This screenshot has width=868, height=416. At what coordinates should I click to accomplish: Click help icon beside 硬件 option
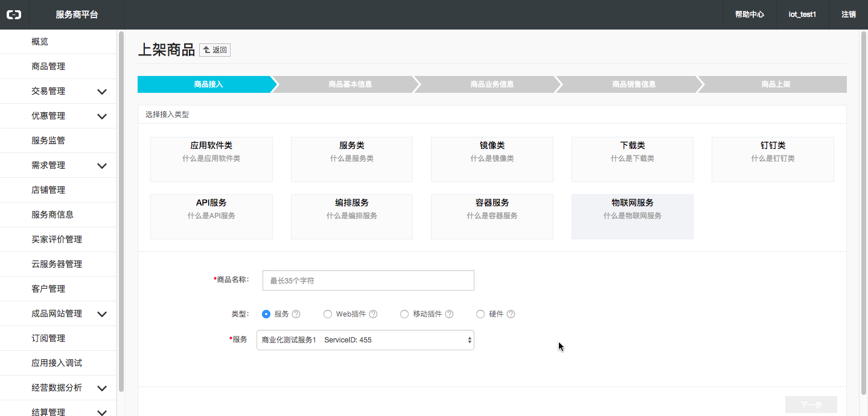[x=511, y=314]
